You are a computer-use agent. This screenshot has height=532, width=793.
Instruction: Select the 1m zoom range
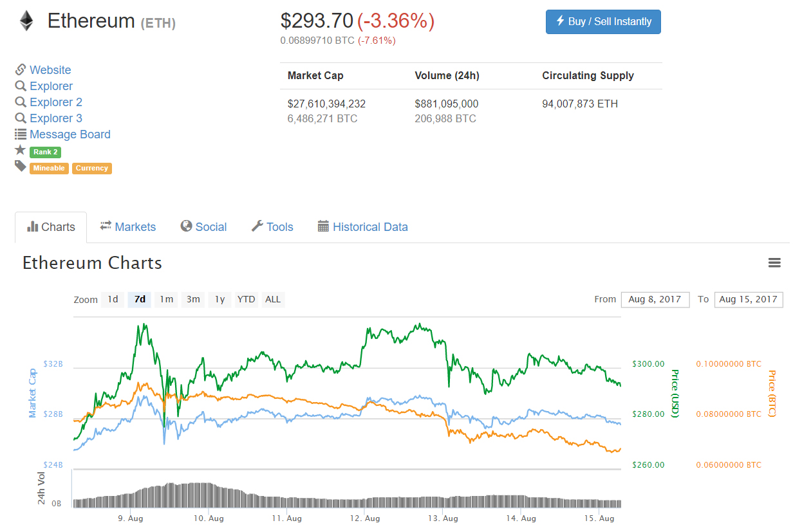click(166, 299)
